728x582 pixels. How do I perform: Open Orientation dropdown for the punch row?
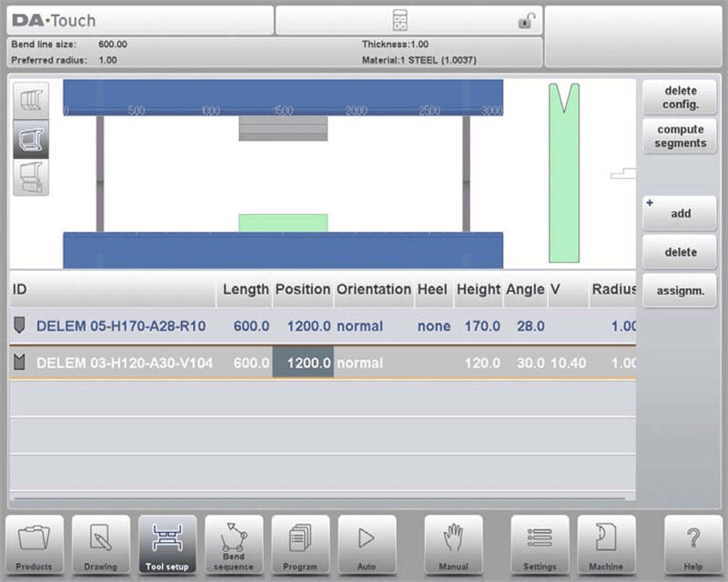(373, 326)
